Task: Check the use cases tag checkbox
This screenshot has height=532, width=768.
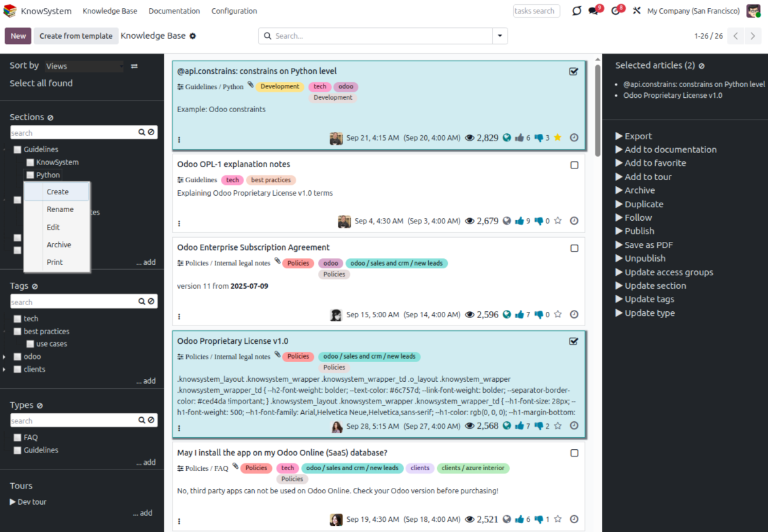Action: (x=31, y=344)
